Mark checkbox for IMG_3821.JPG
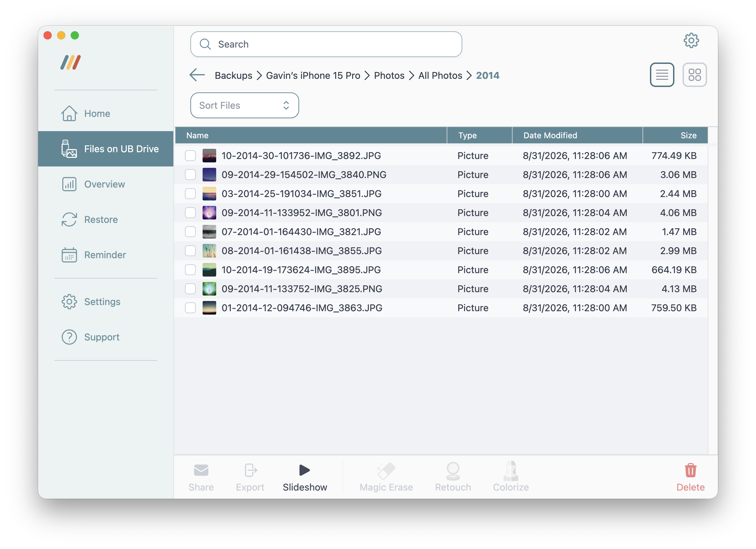Viewport: 756px width, 549px height. 190,232
